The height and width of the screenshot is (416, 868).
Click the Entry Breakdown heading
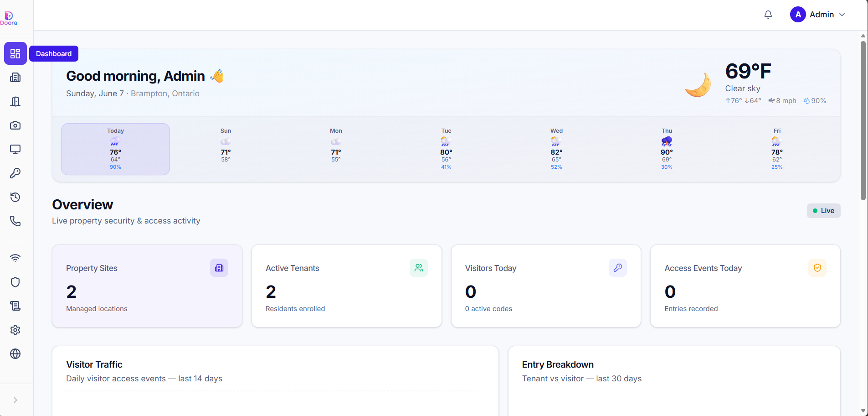(558, 364)
